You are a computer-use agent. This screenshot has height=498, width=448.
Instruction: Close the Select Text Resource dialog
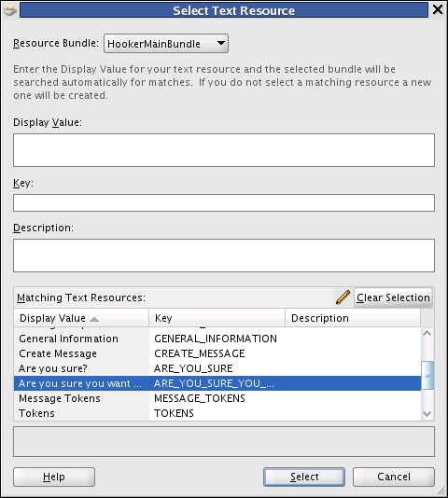point(438,10)
